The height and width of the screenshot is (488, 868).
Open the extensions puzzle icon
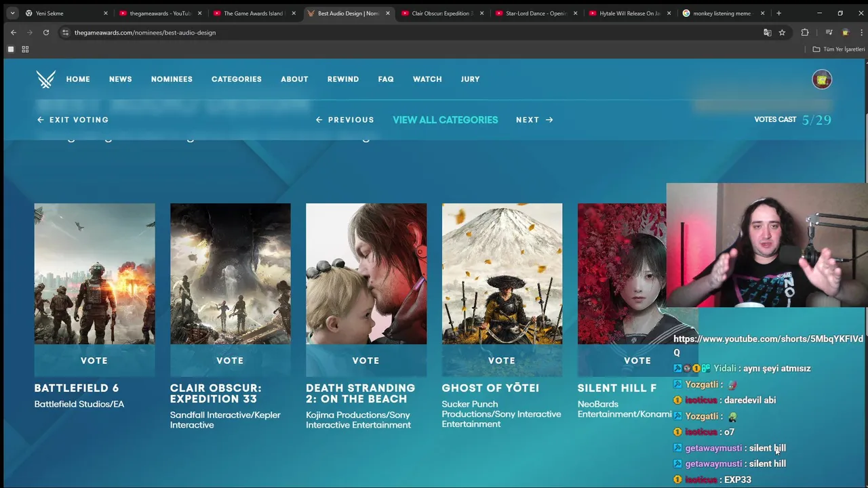click(x=805, y=33)
